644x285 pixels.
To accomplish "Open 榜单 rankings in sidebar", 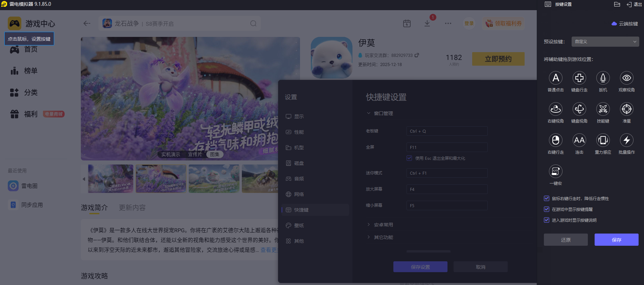I will click(24, 71).
